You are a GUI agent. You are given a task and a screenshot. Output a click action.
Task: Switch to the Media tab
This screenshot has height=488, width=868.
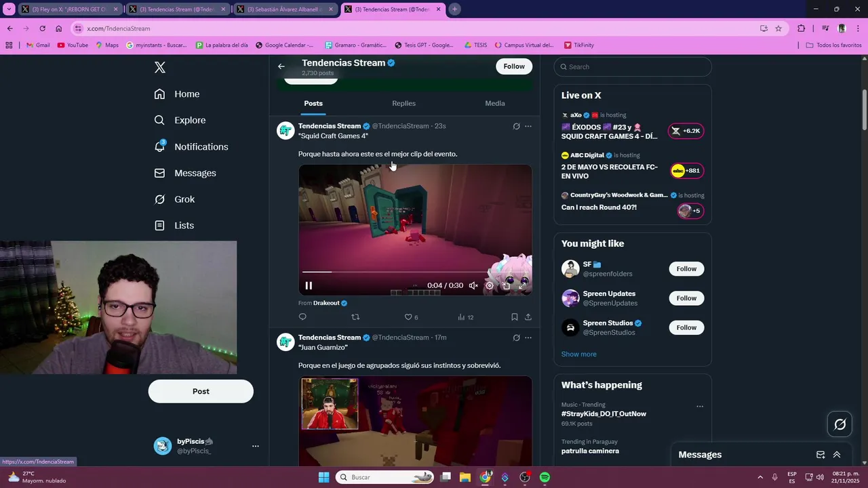(495, 103)
